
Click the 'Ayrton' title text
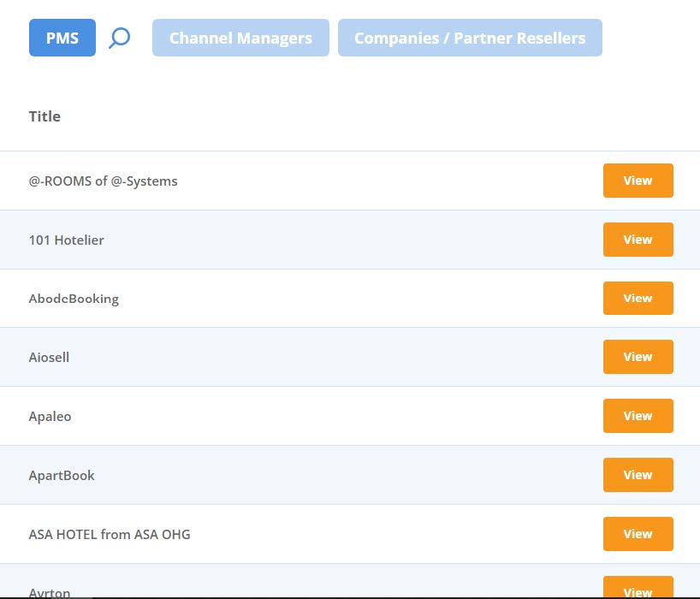point(50,592)
